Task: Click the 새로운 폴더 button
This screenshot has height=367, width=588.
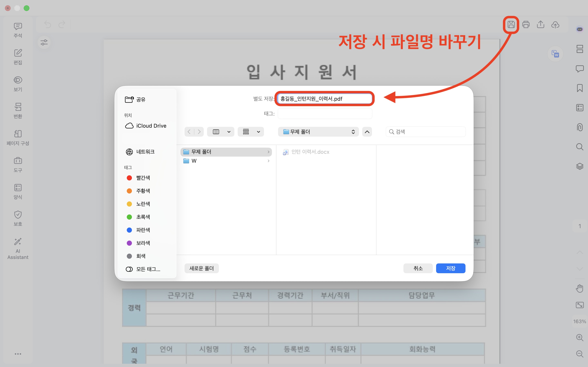Action: (202, 268)
